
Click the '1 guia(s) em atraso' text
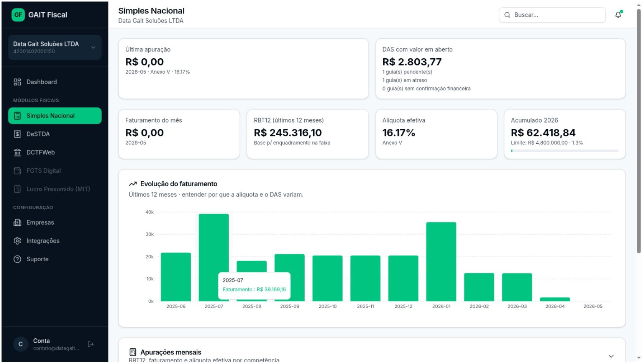(405, 80)
